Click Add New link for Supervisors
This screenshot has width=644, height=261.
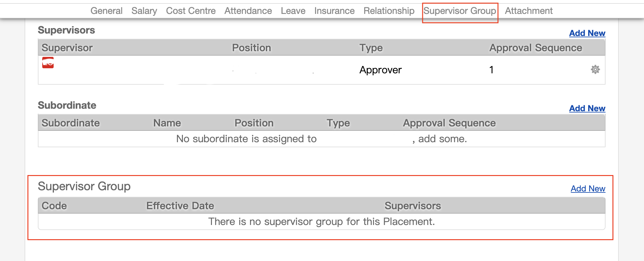[x=587, y=33]
